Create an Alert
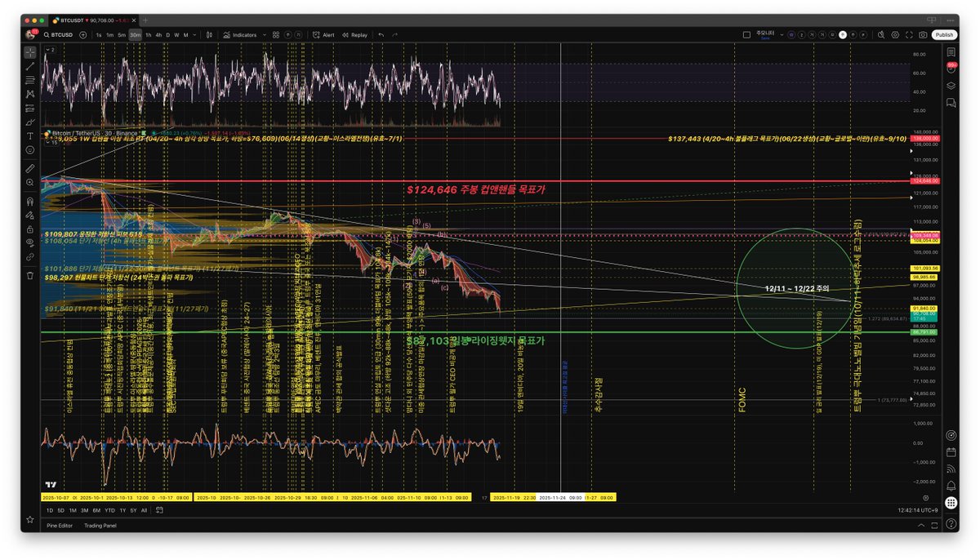 [324, 35]
